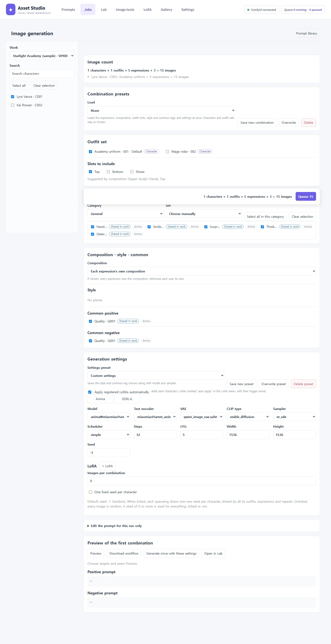
Task: Click the Steps input field
Action: pos(155,435)
